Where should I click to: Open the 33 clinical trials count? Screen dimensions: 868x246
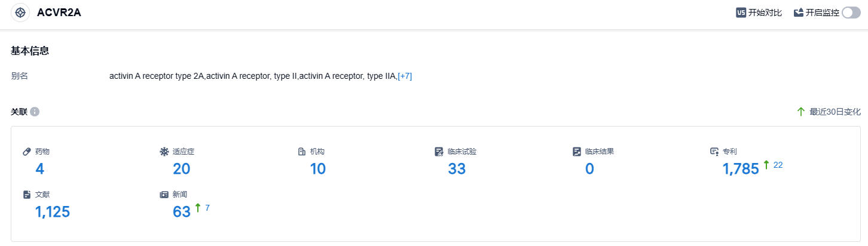[x=456, y=169]
